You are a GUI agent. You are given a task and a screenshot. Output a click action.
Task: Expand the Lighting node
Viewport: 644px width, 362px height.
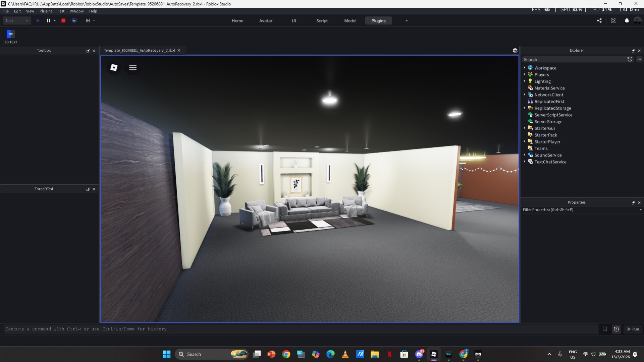coord(525,81)
